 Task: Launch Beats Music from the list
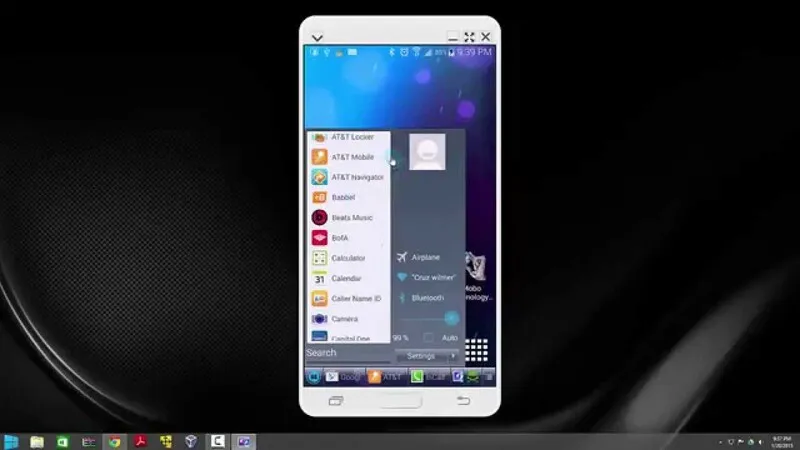click(348, 217)
